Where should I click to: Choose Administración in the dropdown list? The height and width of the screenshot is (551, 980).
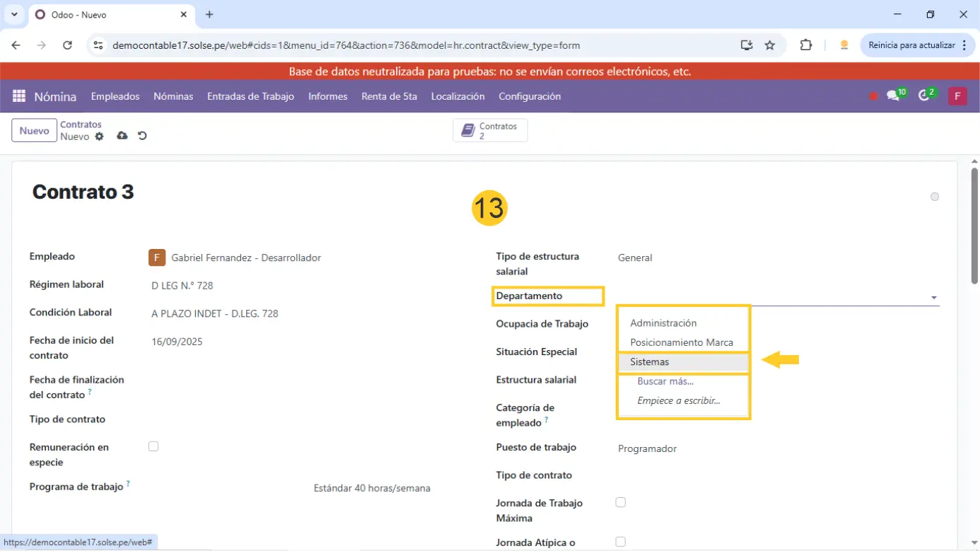click(663, 323)
